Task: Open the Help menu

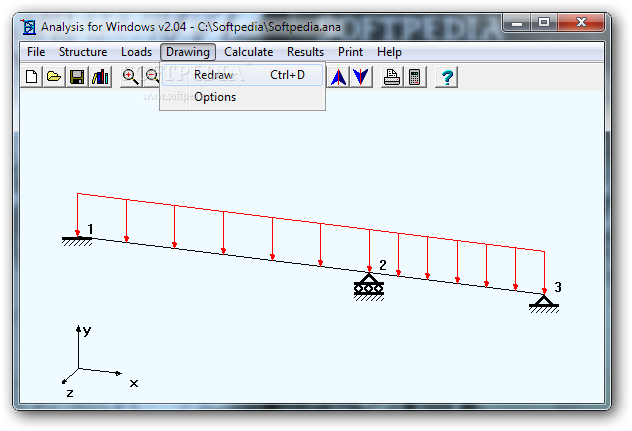Action: point(389,52)
